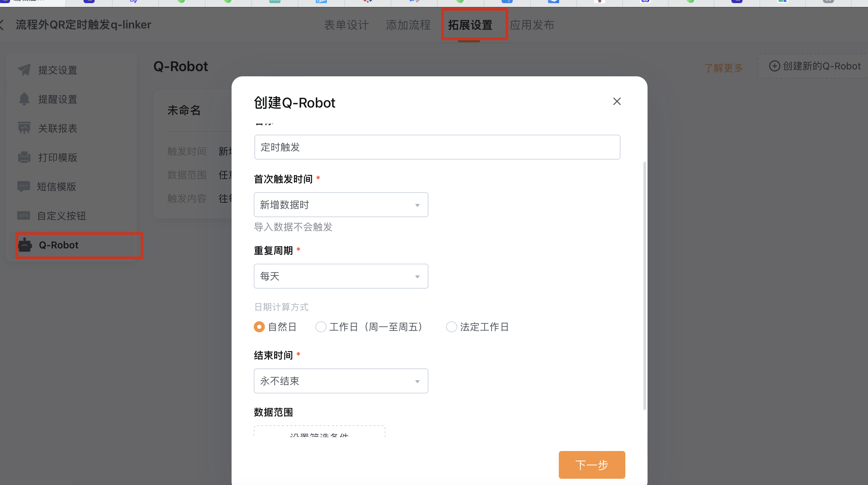Image resolution: width=868 pixels, height=485 pixels.
Task: Click the chart icon beside 关联报表
Action: pyautogui.click(x=24, y=128)
